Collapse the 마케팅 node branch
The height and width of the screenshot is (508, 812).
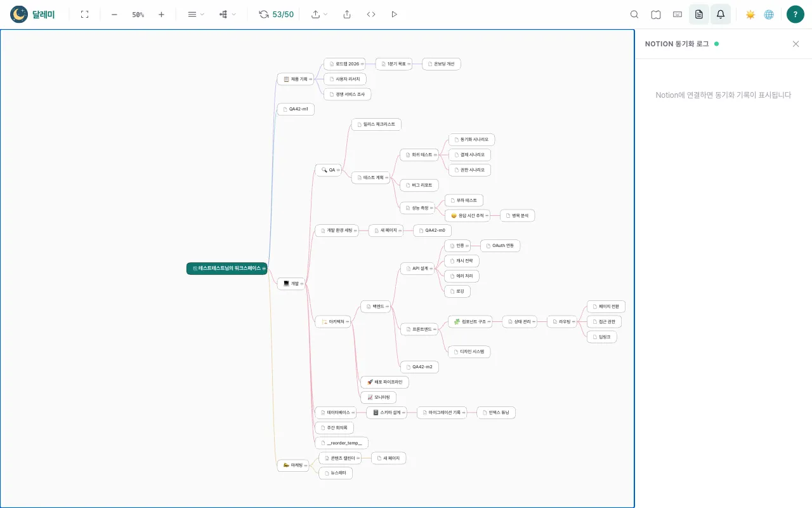306,465
